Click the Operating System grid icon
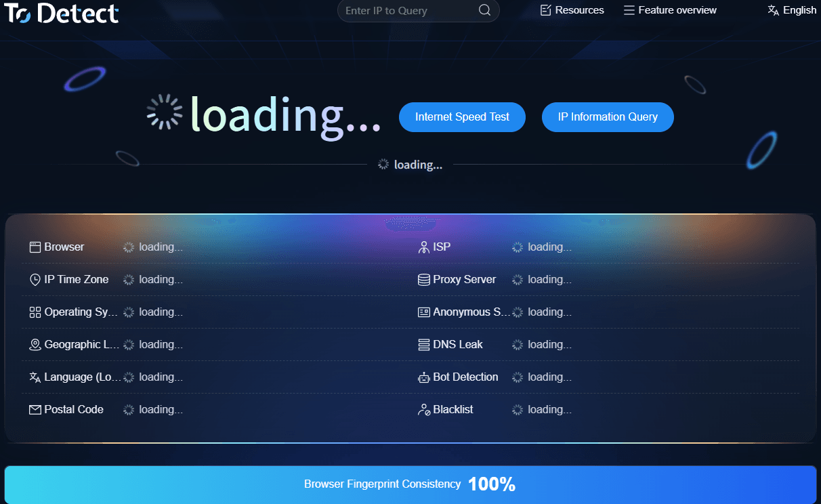 coord(35,312)
